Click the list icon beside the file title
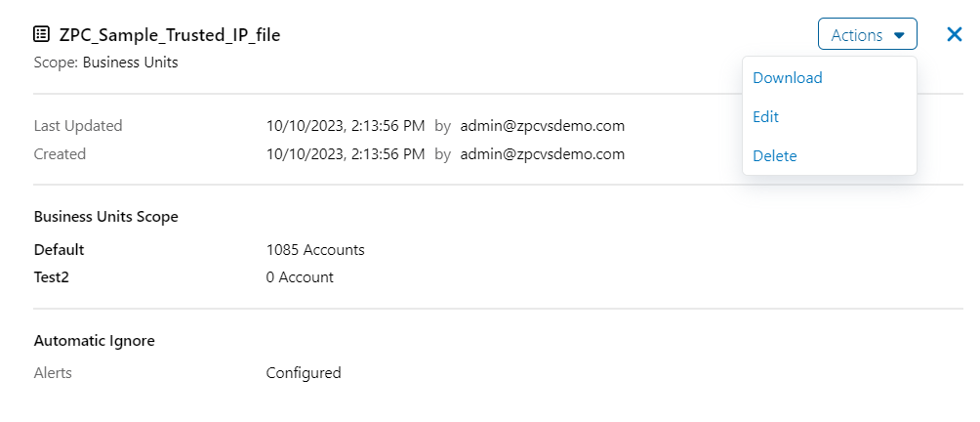The height and width of the screenshot is (422, 980). tap(42, 34)
